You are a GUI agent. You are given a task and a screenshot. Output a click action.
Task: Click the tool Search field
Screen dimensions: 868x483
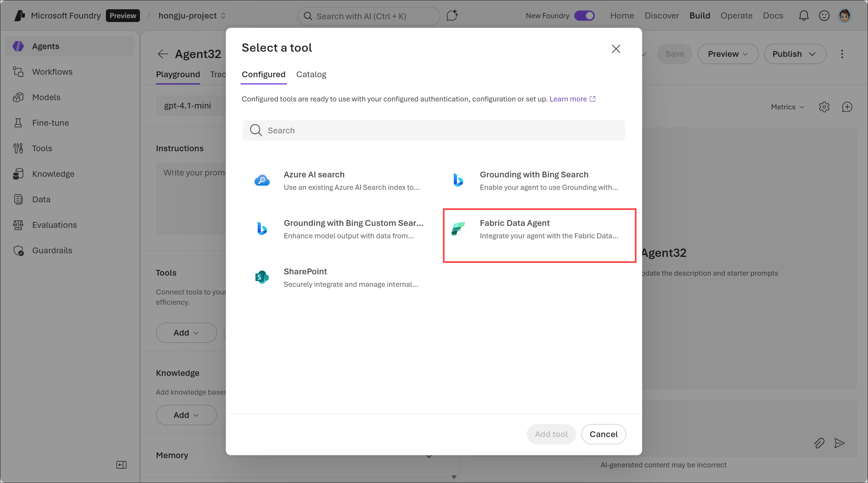pyautogui.click(x=434, y=130)
